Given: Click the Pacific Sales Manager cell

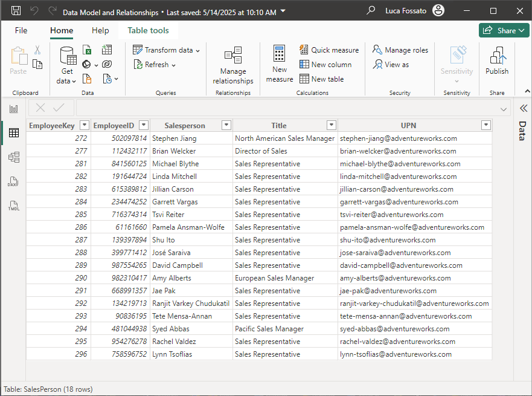Looking at the screenshot, I should pyautogui.click(x=286, y=329).
